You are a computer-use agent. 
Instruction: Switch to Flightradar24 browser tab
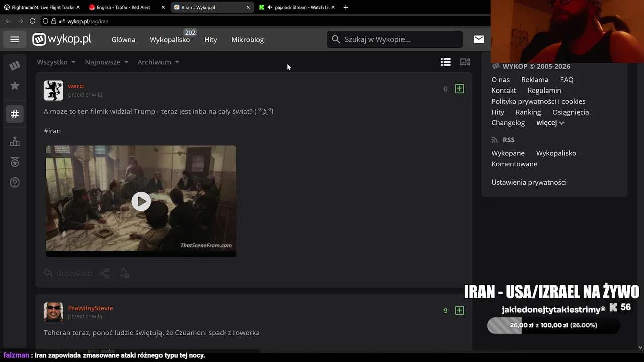coord(42,7)
